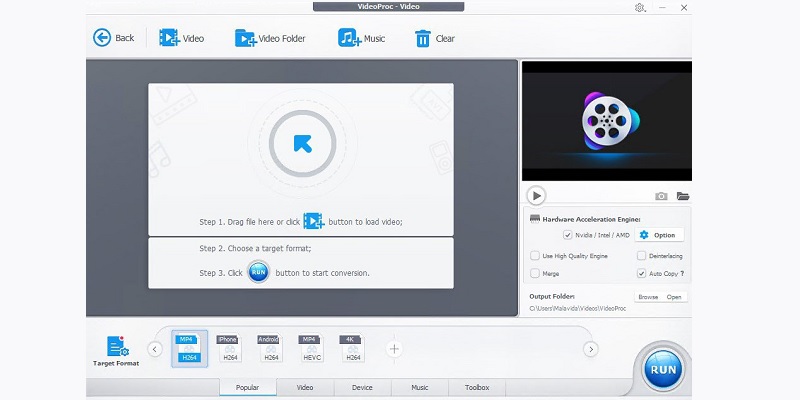800x400 pixels.
Task: Click the large drop-zone arrow circle
Action: click(303, 144)
